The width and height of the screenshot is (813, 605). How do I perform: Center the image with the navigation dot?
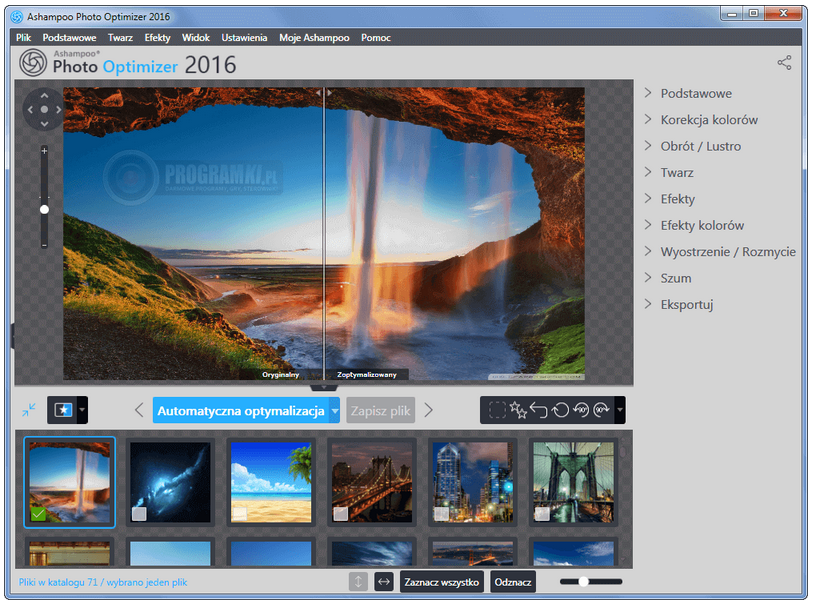pos(45,109)
